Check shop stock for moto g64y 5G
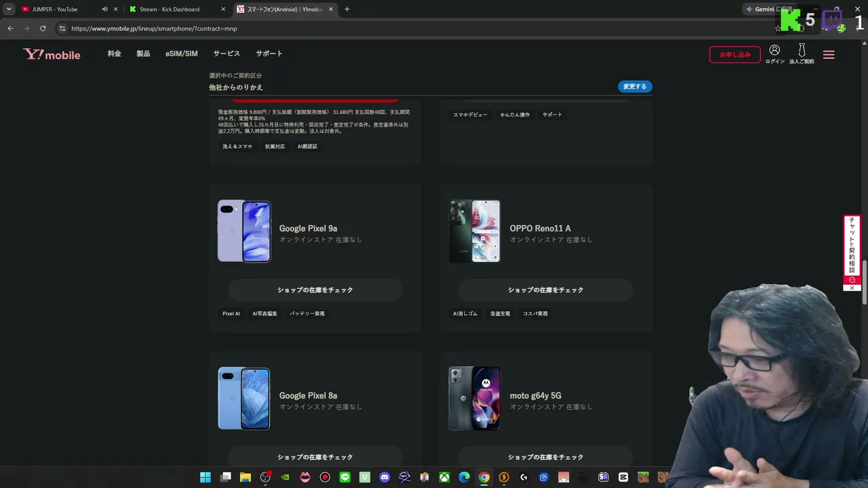The height and width of the screenshot is (488, 868). (x=546, y=457)
